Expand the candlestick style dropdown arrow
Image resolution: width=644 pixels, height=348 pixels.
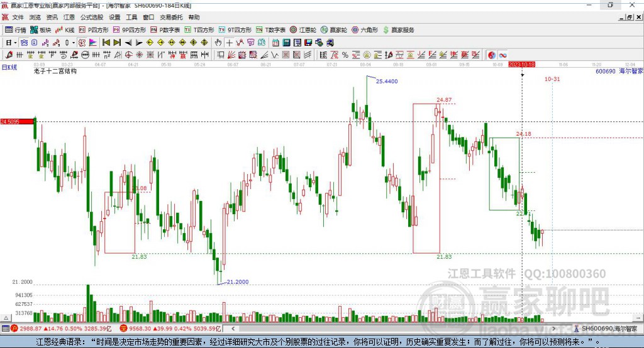coord(74,43)
